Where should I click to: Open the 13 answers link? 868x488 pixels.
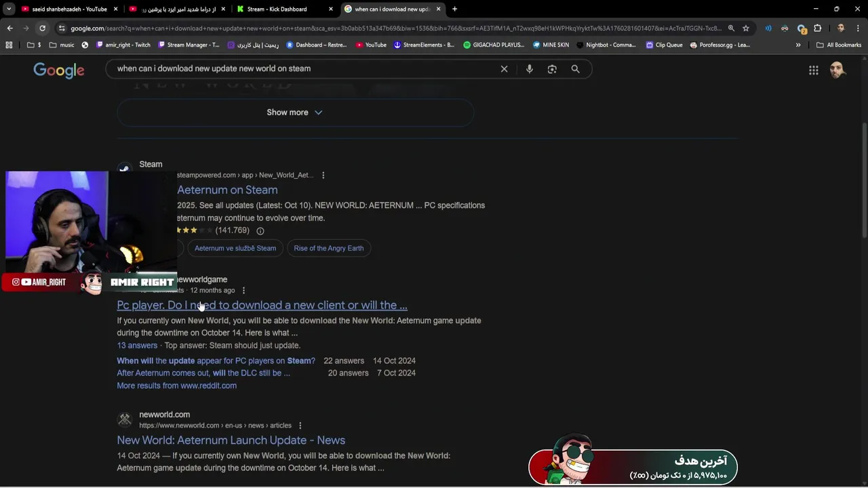pos(137,346)
